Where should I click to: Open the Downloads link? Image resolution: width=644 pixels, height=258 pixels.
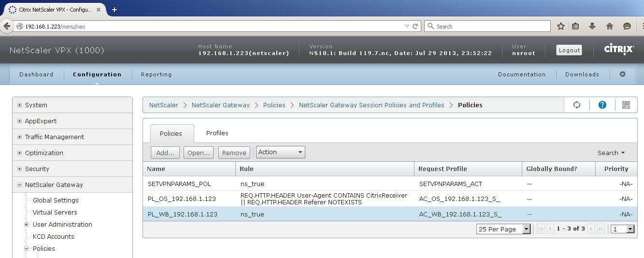582,74
